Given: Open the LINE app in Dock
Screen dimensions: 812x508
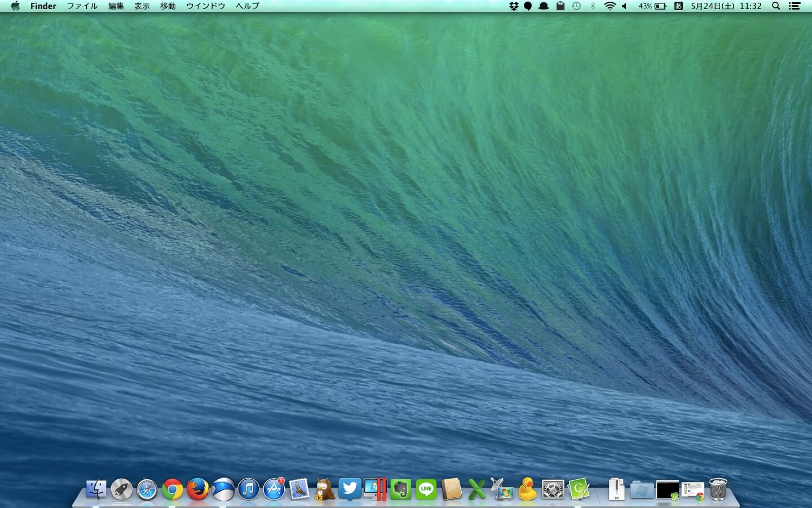Looking at the screenshot, I should point(426,489).
